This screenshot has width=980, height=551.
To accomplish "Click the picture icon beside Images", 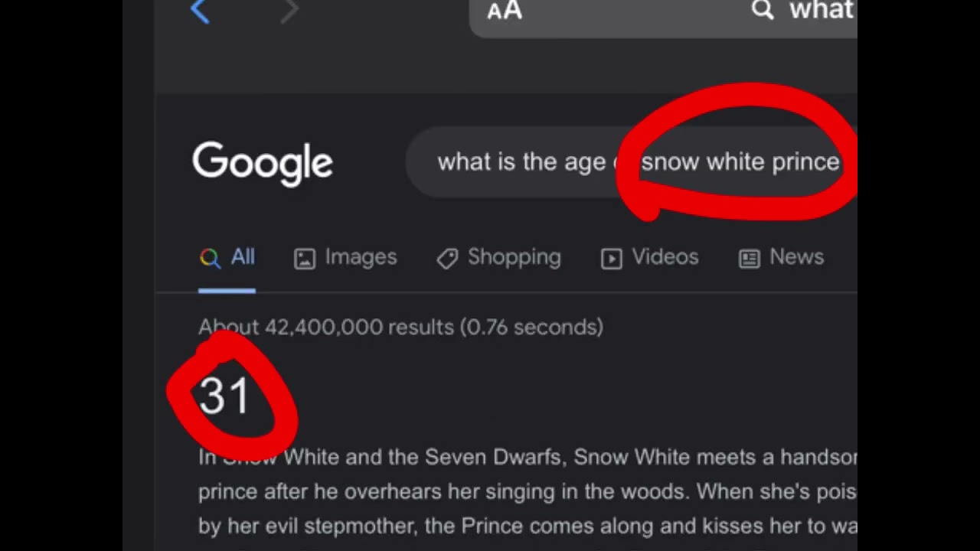I will (305, 259).
